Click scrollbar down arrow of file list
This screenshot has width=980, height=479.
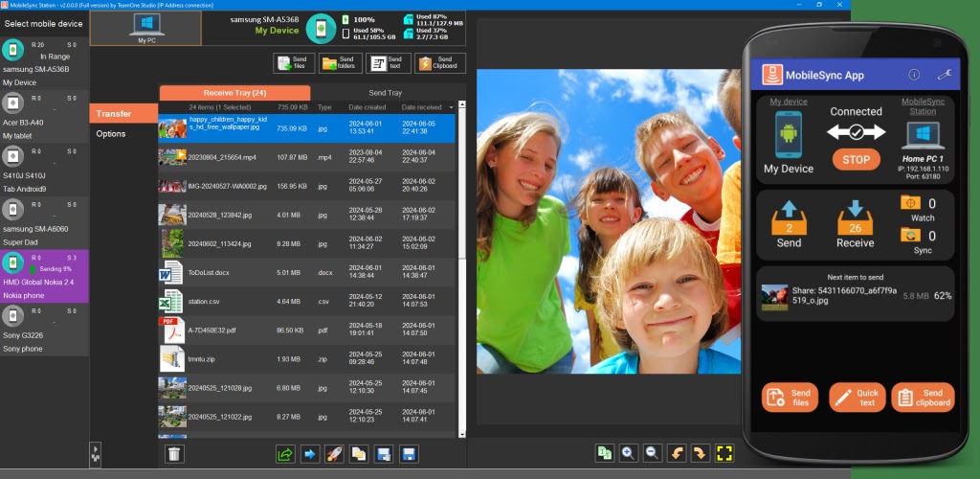tap(462, 433)
